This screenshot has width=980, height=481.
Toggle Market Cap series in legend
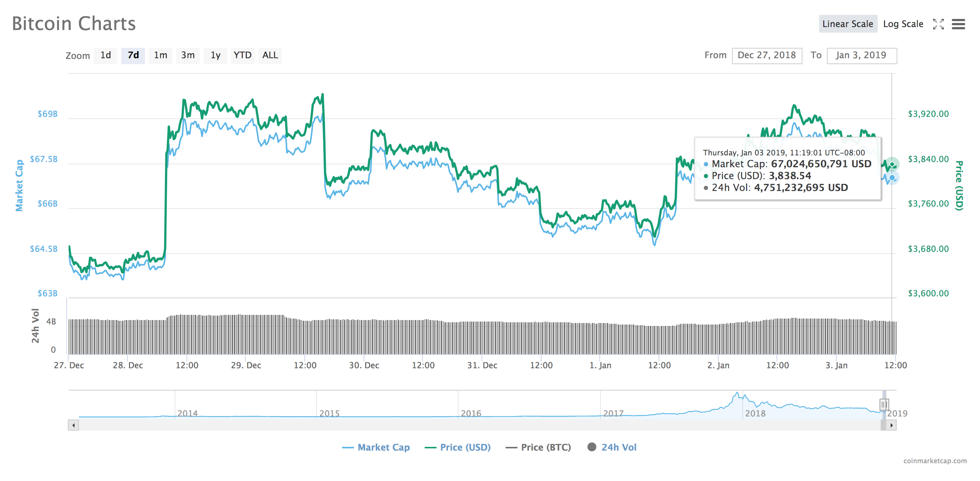(x=376, y=447)
